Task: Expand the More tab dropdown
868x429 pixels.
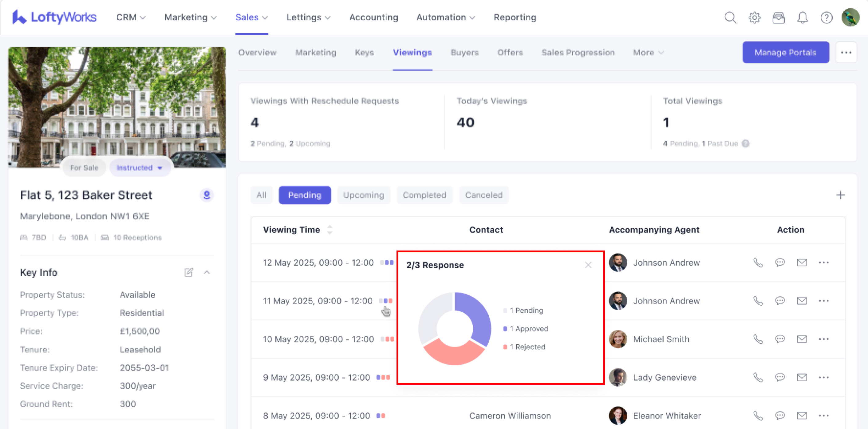Action: click(648, 53)
